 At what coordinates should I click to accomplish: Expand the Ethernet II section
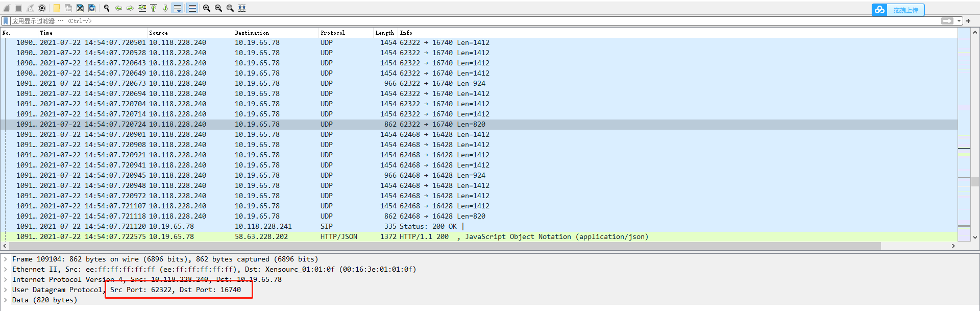6,269
